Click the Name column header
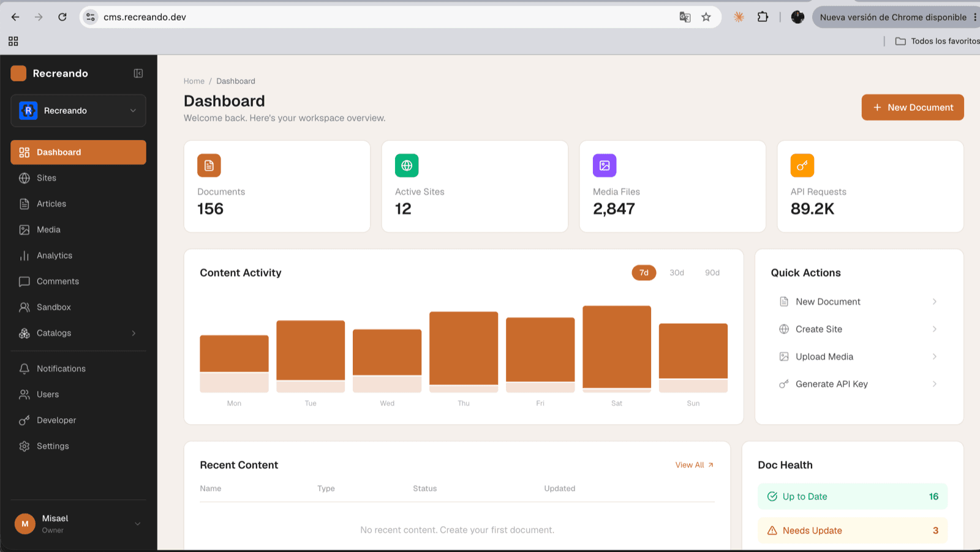This screenshot has width=980, height=552. pos(211,488)
